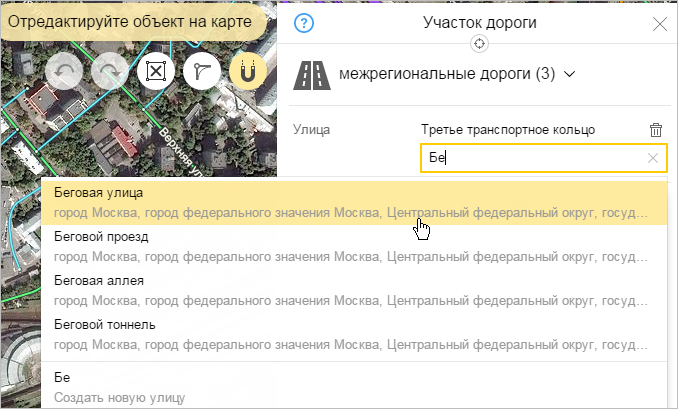Expand the межрегиональные дороги (3) dropdown
Screen dimensions: 678x409
pos(570,74)
